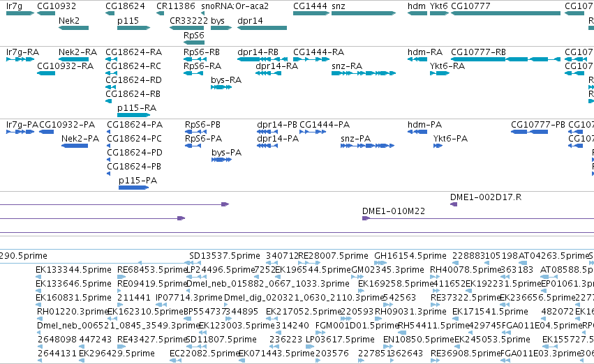The width and height of the screenshot is (594, 364).
Task: Select the CG1444 gene
Action: tap(311, 13)
